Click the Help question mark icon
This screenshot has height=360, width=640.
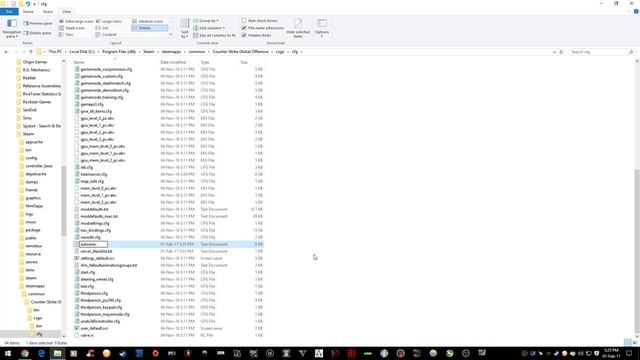636,11
